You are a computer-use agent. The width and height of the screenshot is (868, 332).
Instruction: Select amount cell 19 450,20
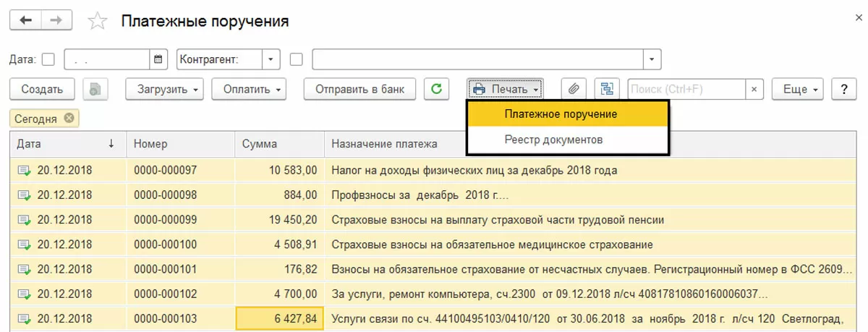(279, 220)
